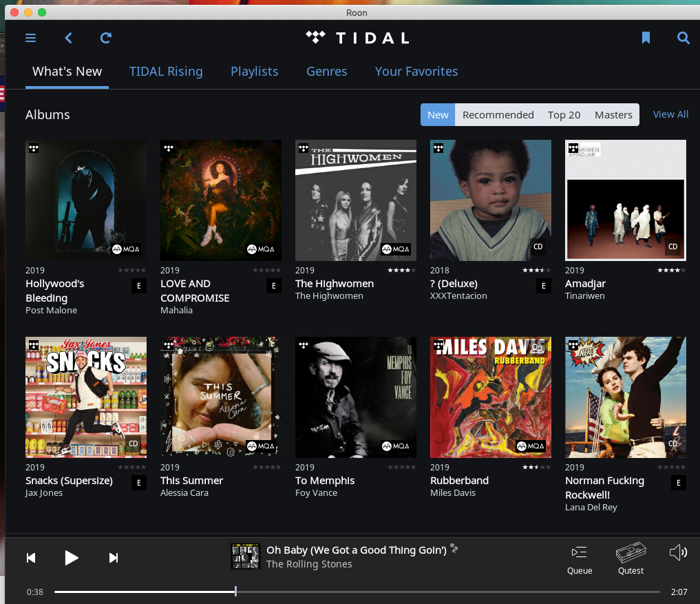
Task: Click View All albums link
Action: [670, 114]
